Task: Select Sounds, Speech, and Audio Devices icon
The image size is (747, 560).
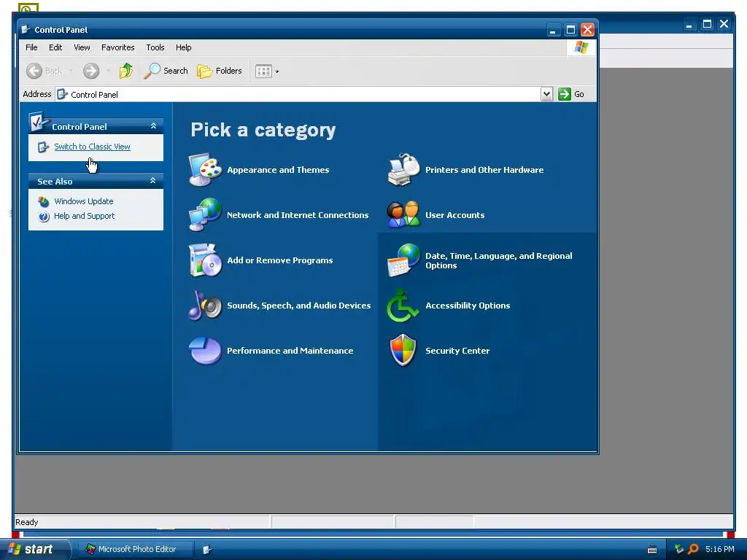Action: click(x=205, y=306)
